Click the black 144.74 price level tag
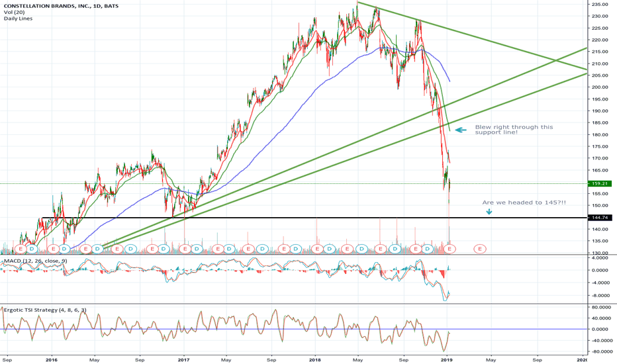The height and width of the screenshot is (364, 617). (x=599, y=218)
